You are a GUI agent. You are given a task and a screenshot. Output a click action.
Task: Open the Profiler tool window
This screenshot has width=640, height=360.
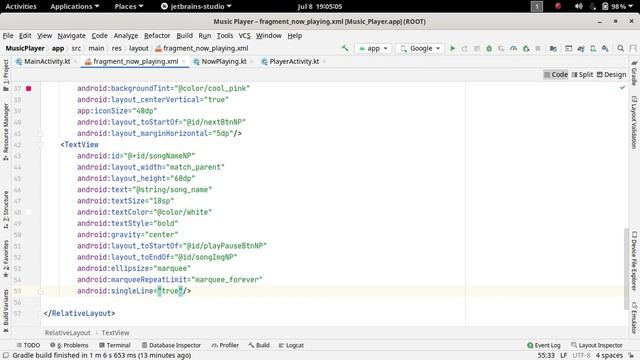pos(225,345)
